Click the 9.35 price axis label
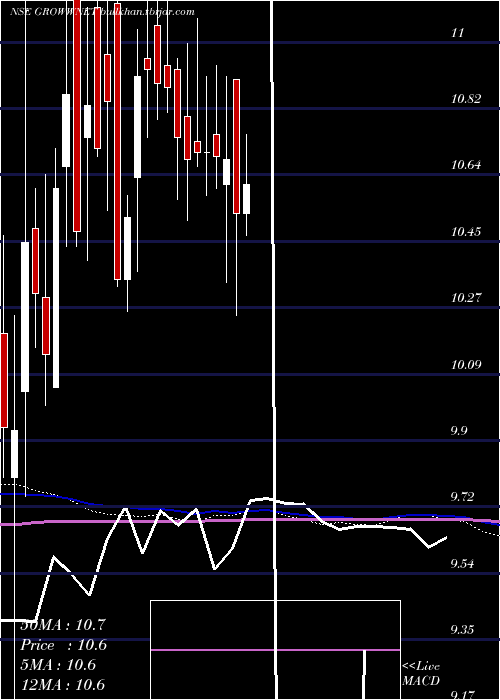Screen dimensions: 500x700 pos(463,629)
